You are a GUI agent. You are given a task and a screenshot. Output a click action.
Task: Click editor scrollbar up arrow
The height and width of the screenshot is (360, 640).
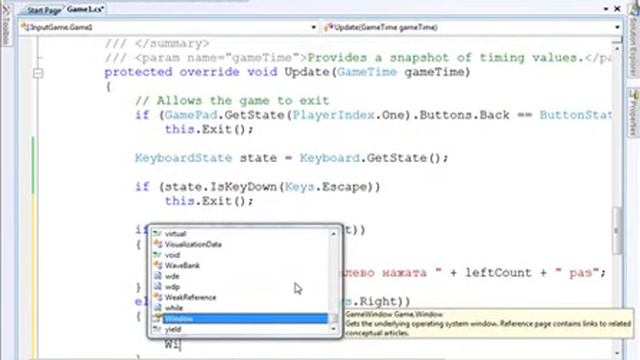tap(617, 49)
